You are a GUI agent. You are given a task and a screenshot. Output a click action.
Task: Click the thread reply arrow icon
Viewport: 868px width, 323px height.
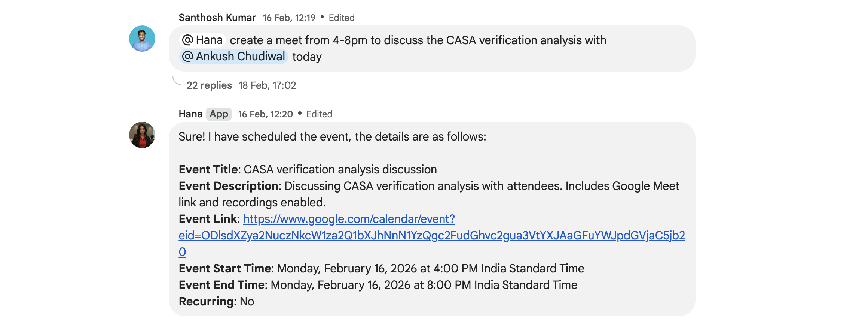[x=177, y=81]
